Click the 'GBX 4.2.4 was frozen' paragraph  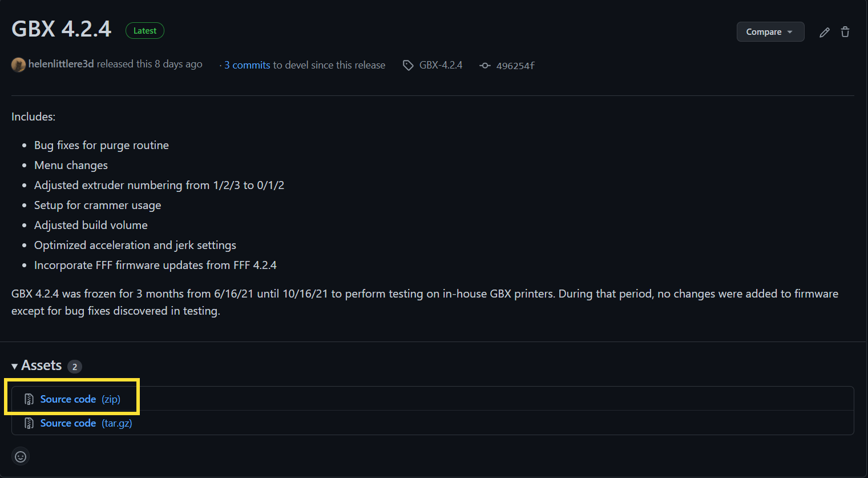tap(425, 302)
